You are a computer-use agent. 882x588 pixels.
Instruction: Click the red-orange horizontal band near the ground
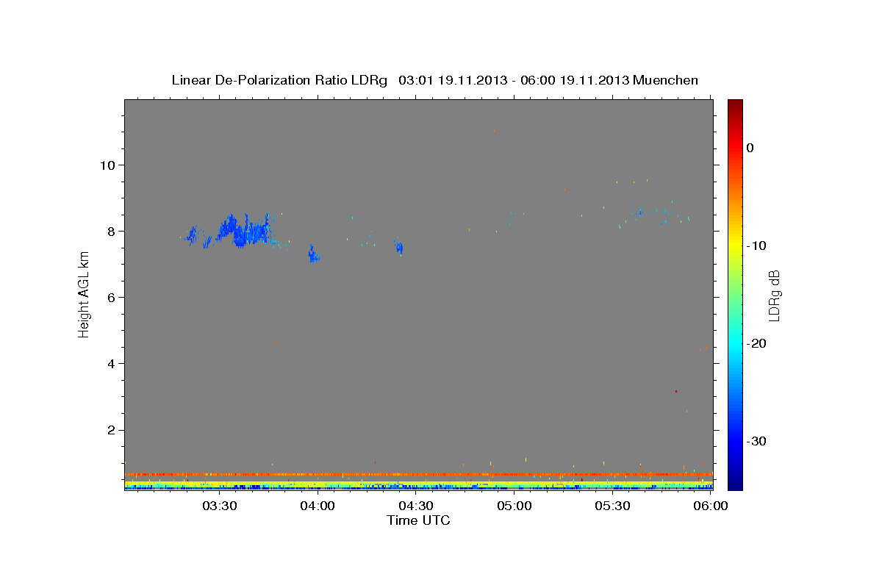click(418, 474)
